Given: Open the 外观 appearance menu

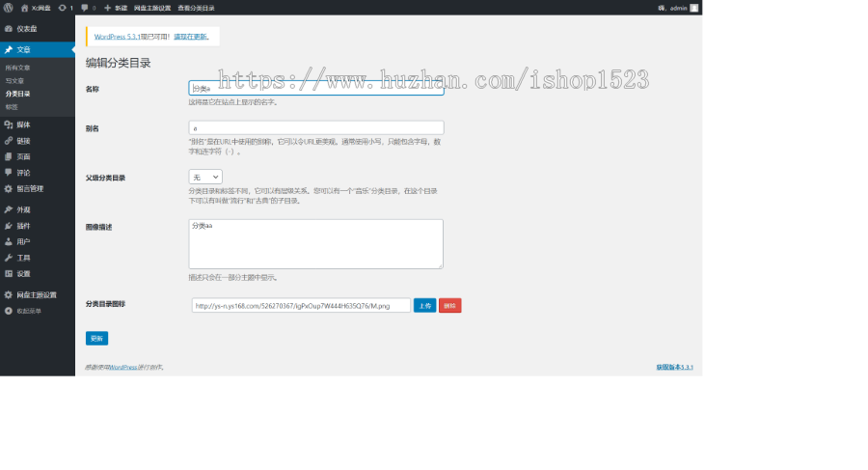Looking at the screenshot, I should tap(37, 210).
